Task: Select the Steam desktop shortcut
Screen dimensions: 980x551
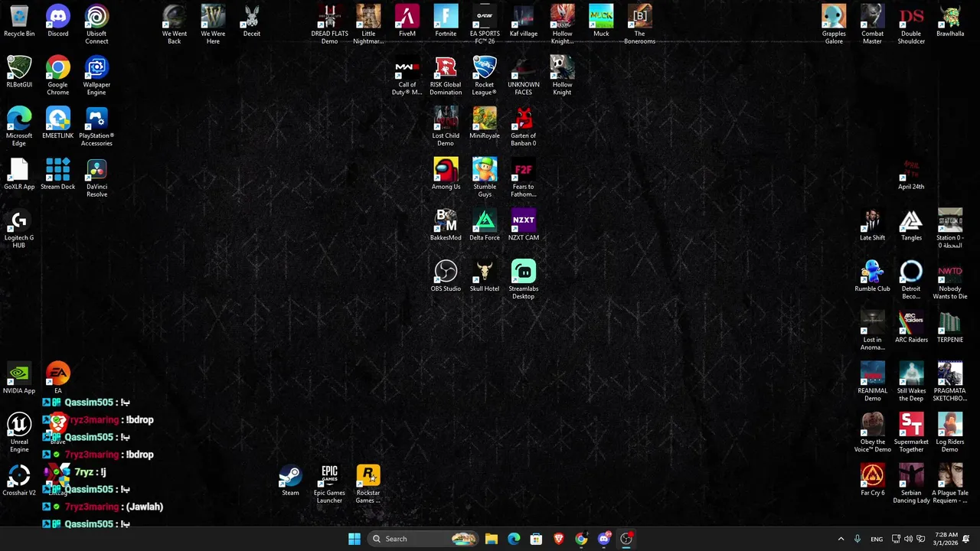Action: click(290, 480)
